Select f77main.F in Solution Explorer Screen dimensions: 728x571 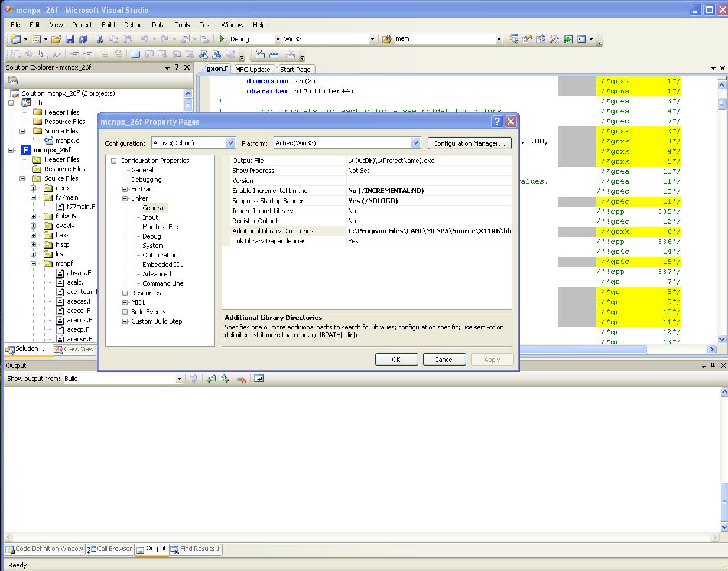coord(80,207)
